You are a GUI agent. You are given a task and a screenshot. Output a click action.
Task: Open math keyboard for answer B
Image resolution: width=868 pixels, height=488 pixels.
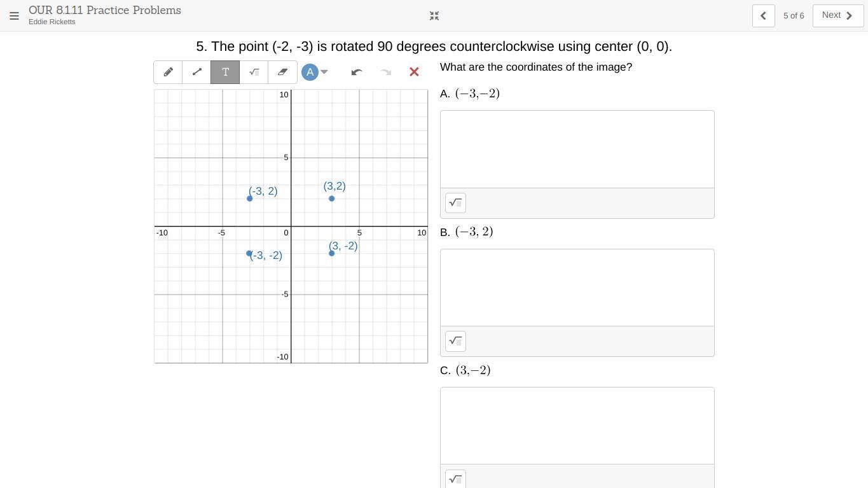[455, 341]
